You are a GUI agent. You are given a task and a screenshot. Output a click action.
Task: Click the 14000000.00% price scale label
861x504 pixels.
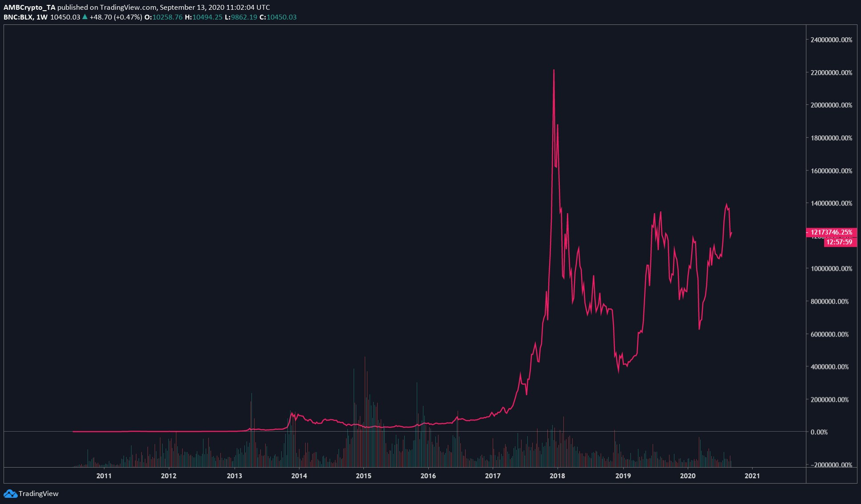point(831,203)
